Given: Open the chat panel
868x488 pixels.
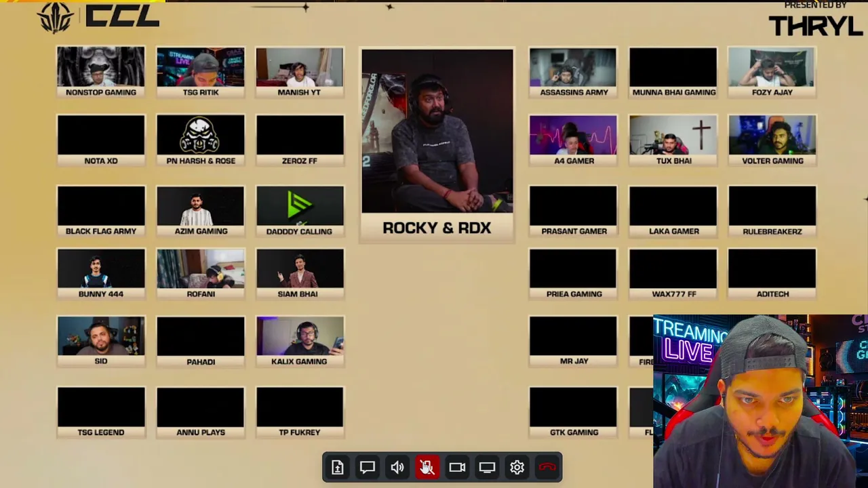Looking at the screenshot, I should 368,467.
